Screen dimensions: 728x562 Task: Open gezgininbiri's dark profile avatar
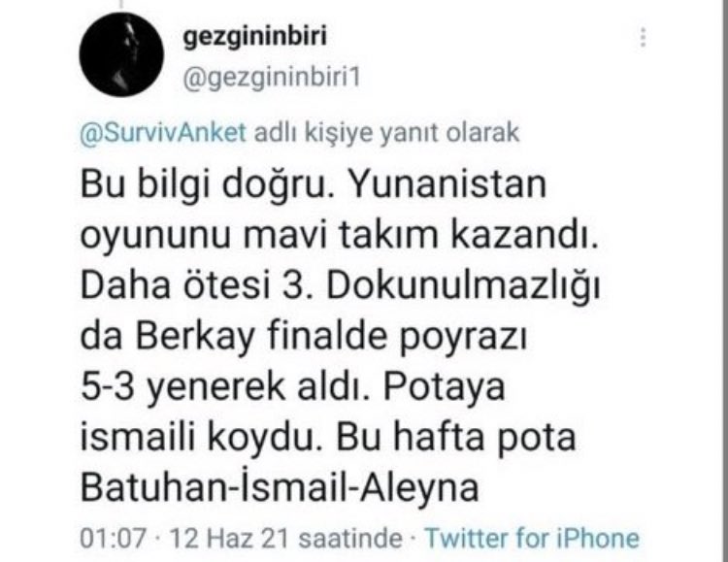click(x=121, y=54)
